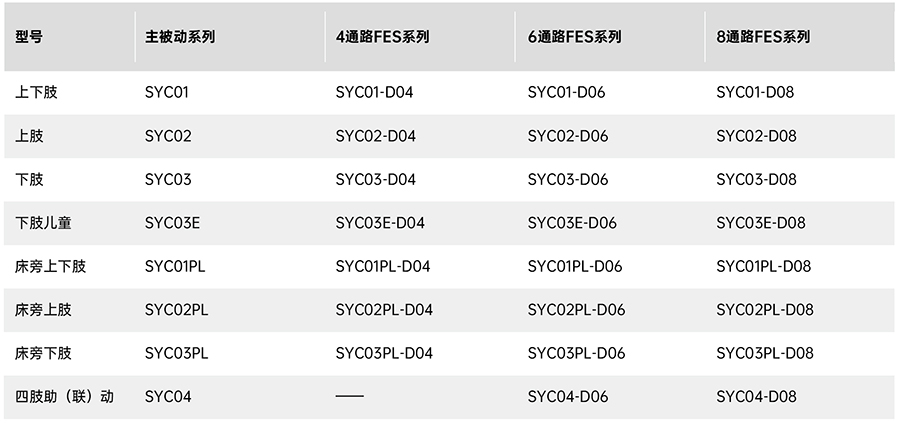The height and width of the screenshot is (436, 900).
Task: Select the 主被动系列 column header
Action: [x=180, y=38]
